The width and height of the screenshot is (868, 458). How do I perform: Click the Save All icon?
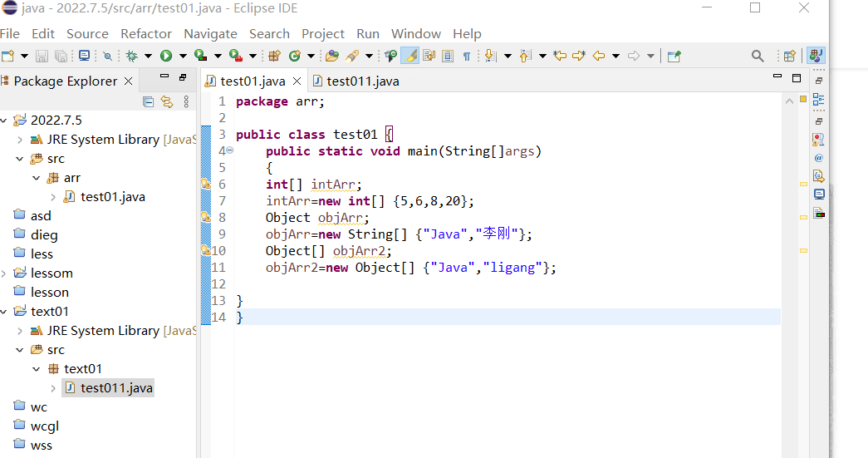pyautogui.click(x=61, y=56)
